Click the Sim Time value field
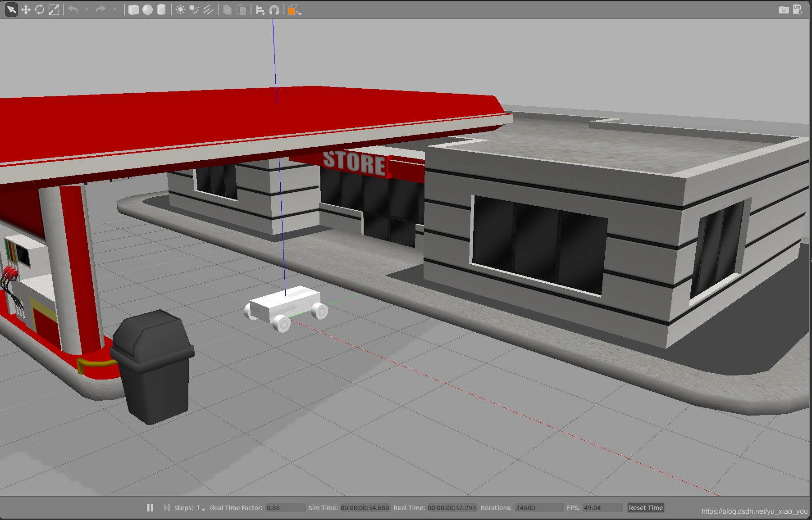 tap(365, 508)
